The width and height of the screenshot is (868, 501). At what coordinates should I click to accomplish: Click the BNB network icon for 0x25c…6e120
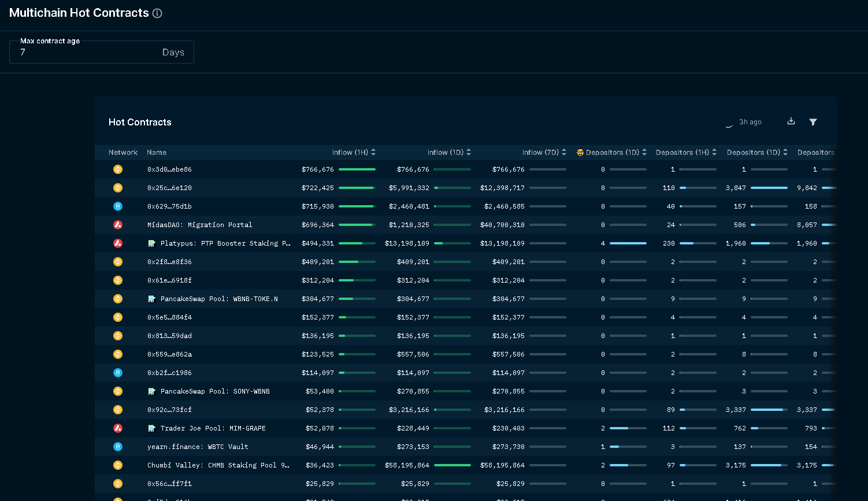tap(118, 188)
